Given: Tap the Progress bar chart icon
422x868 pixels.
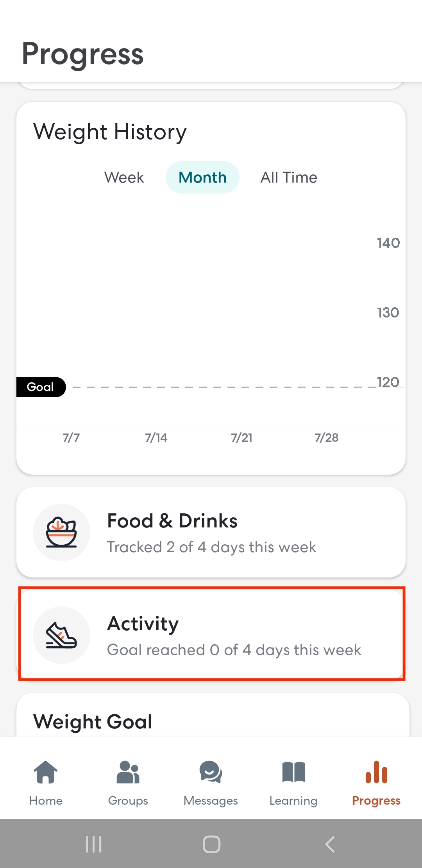Looking at the screenshot, I should 376,772.
